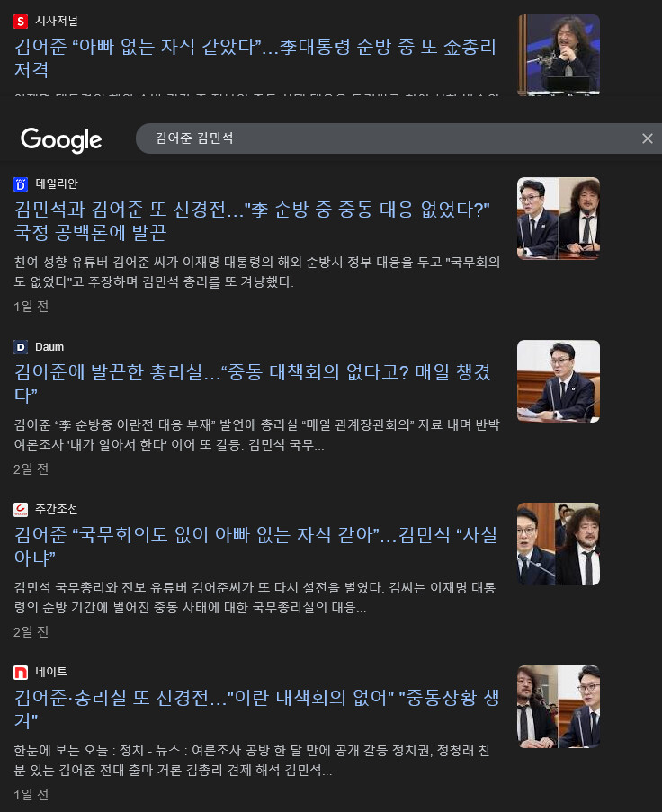Open 데일리안 headline 김민석과 김어준 또 신경전
This screenshot has height=812, width=662.
(252, 220)
